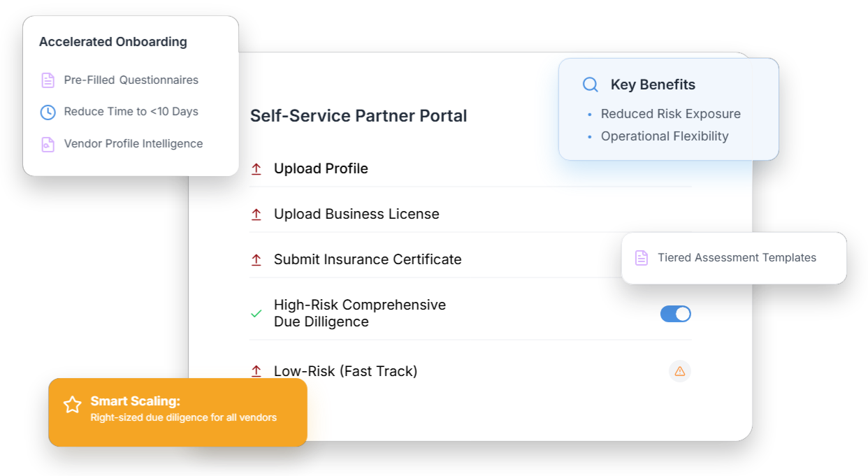Image resolution: width=868 pixels, height=476 pixels.
Task: Click the upload arrow for Submit Insurance Certificate
Action: tap(256, 259)
